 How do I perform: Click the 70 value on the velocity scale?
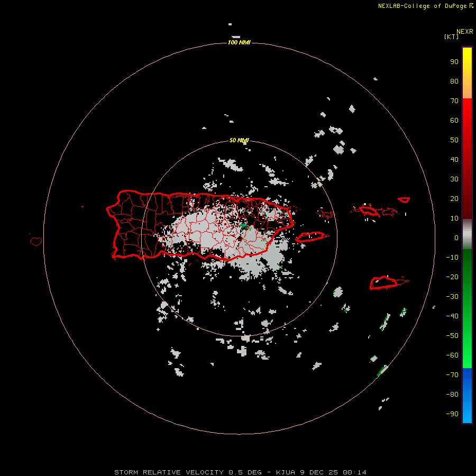454,101
